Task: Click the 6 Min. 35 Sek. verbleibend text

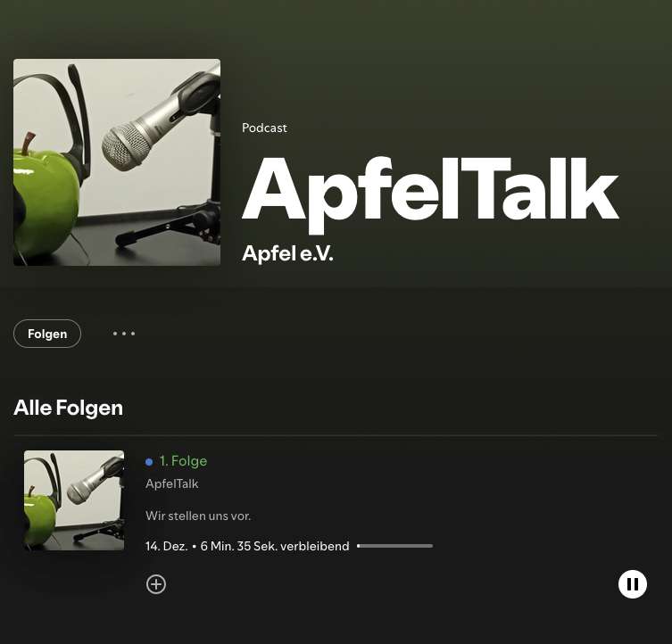Action: click(x=275, y=546)
